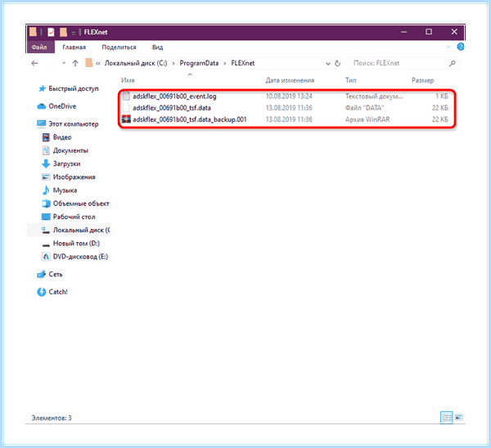Sort by the Размер column header
Image resolution: width=491 pixels, height=448 pixels.
[x=422, y=80]
